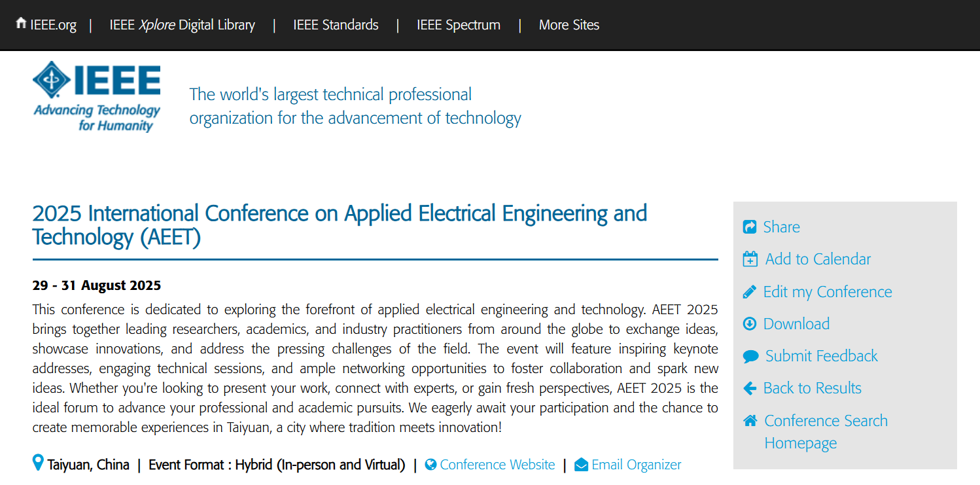Image resolution: width=980 pixels, height=485 pixels.
Task: Click the globe icon beside Conference Website
Action: pyautogui.click(x=431, y=464)
